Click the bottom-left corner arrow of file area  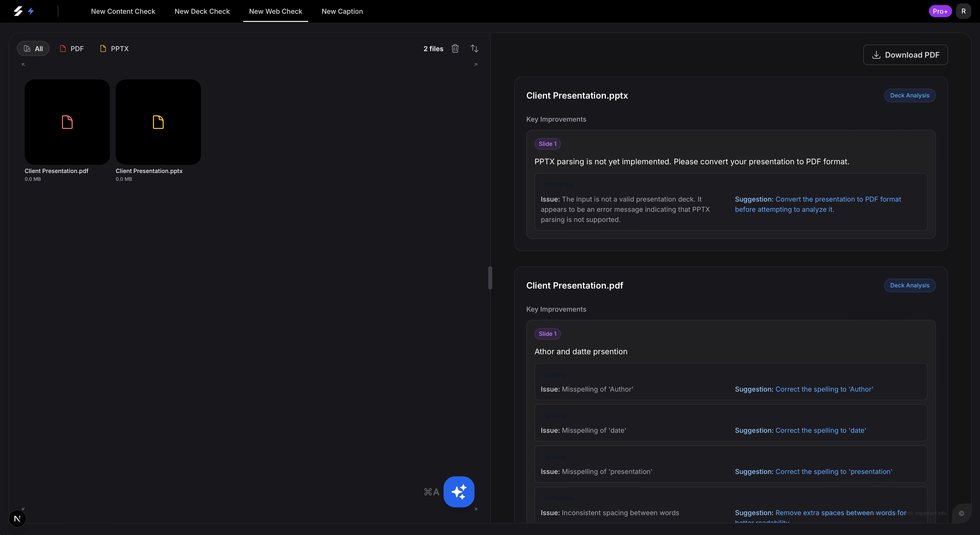tap(23, 509)
